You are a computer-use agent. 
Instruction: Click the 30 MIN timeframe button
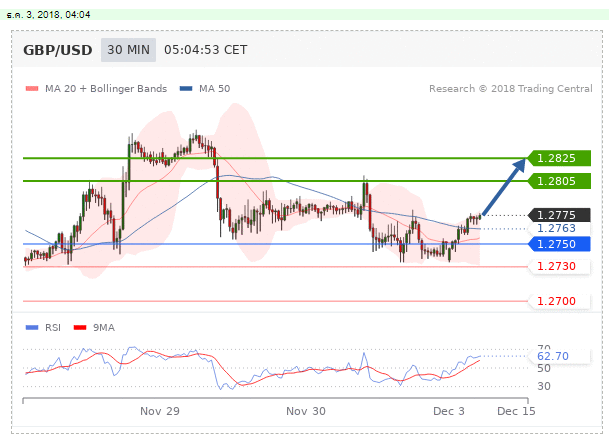click(x=128, y=50)
